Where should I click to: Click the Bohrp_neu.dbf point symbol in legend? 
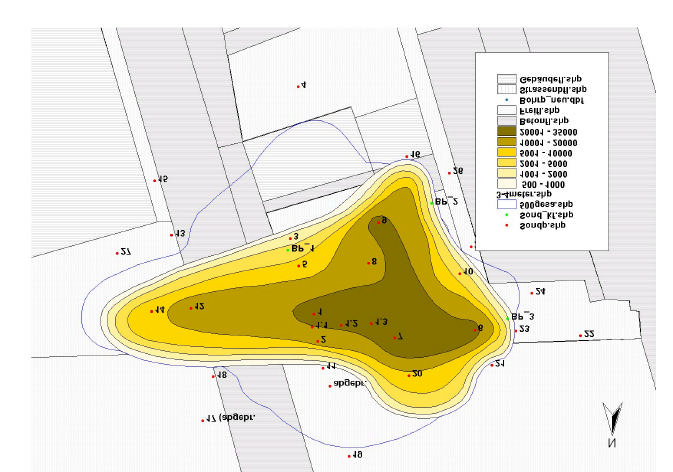507,100
